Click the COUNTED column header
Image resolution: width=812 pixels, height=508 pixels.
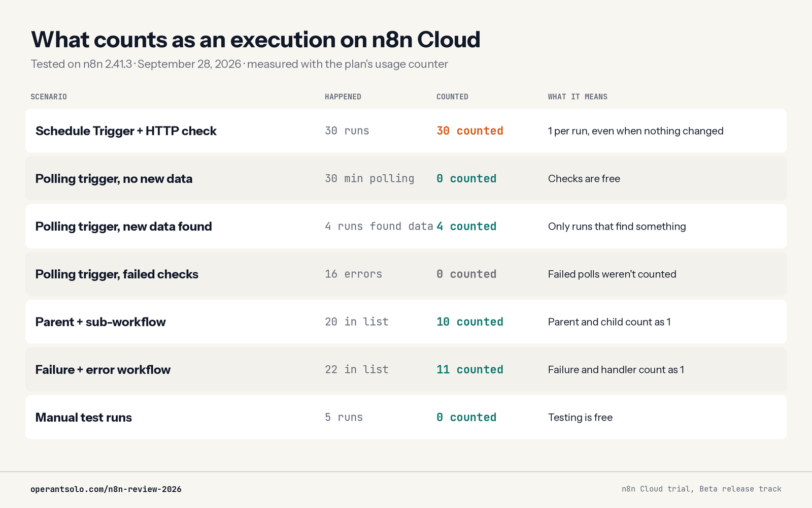point(452,97)
